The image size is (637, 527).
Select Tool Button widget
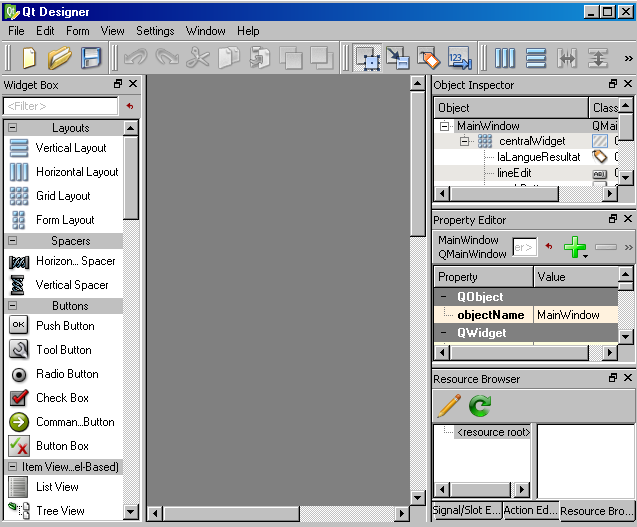pos(63,350)
